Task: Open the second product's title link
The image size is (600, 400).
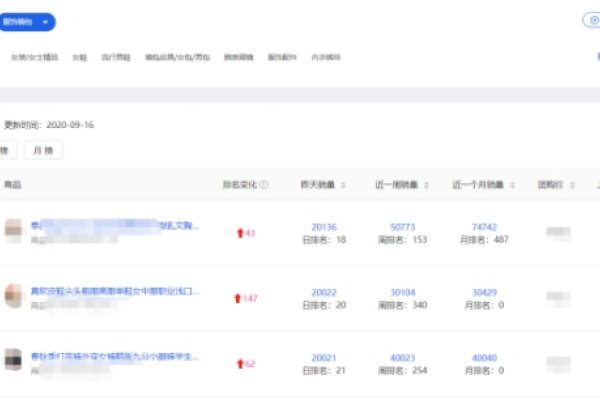Action: (114, 291)
